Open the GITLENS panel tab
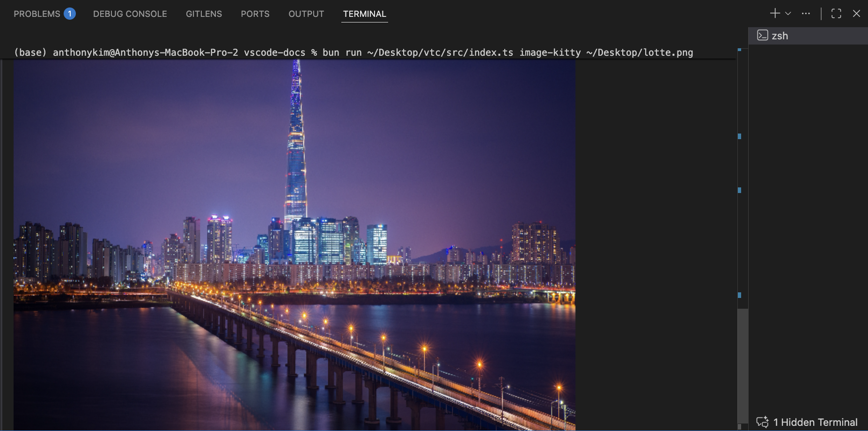868x431 pixels. coord(204,14)
